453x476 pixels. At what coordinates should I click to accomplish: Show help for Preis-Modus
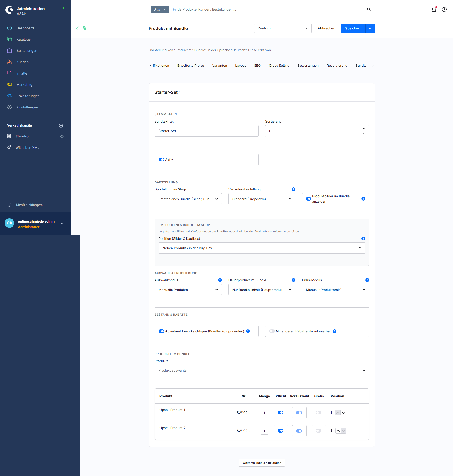pos(367,280)
